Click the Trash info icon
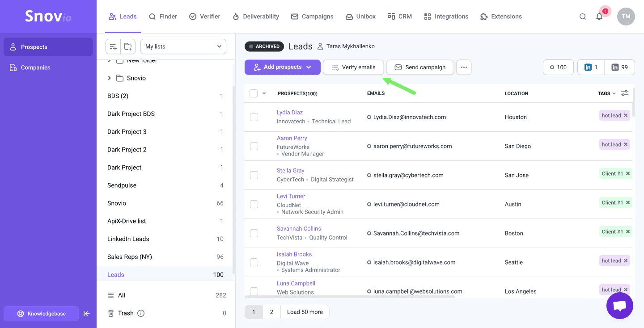 click(141, 313)
